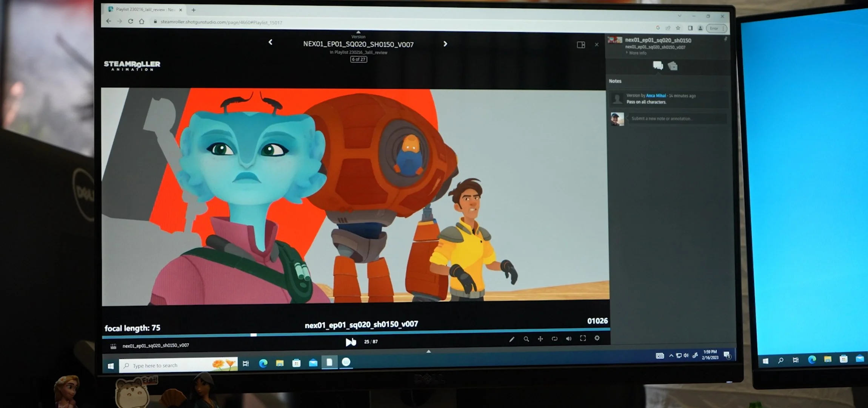Image resolution: width=868 pixels, height=408 pixels.
Task: Show hidden system tray icons
Action: coord(671,355)
